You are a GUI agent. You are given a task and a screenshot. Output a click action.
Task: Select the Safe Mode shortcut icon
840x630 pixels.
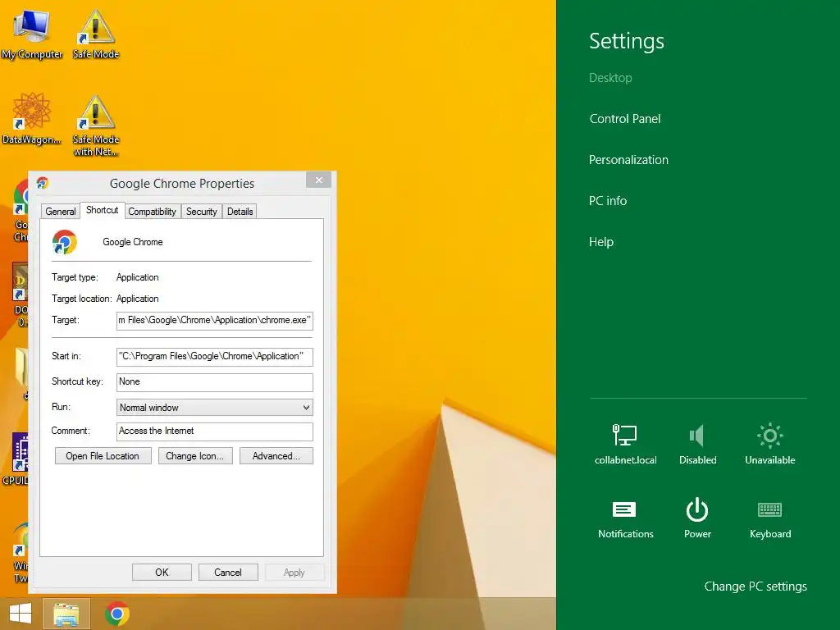[96, 34]
